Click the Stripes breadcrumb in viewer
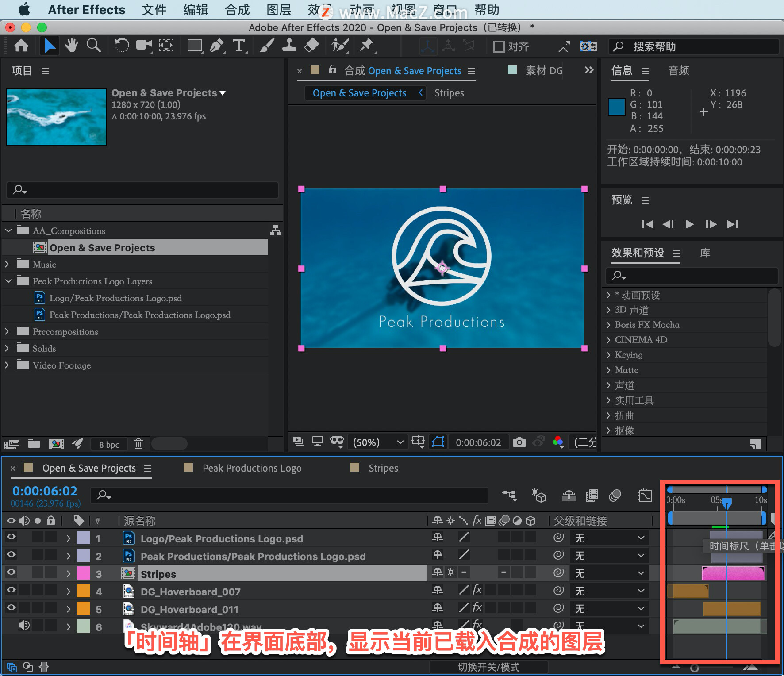Image resolution: width=784 pixels, height=676 pixels. 449,93
